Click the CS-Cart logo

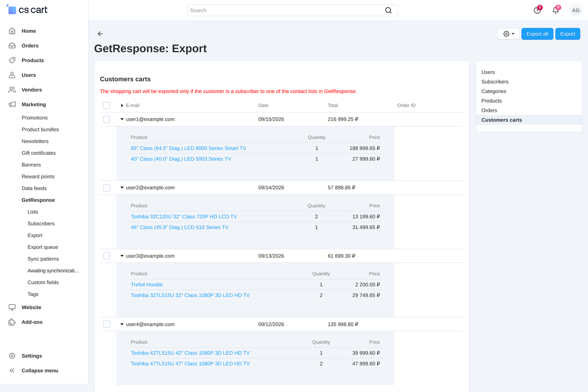click(x=27, y=10)
